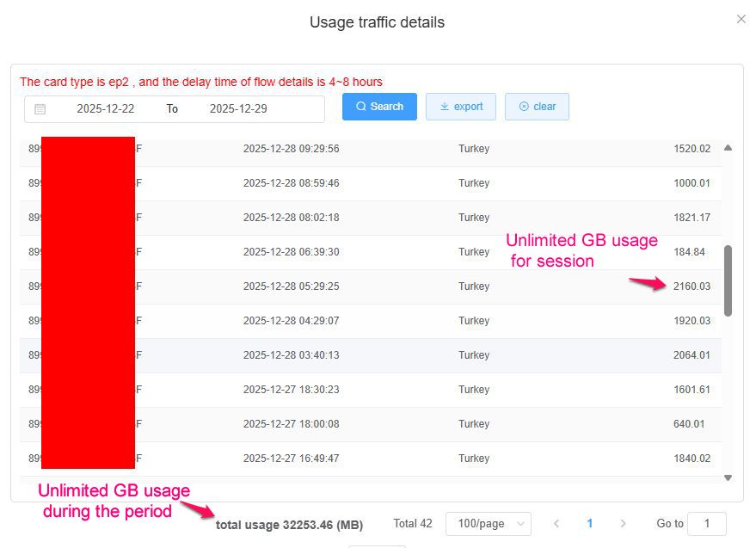Click the left pagination chevron

click(x=556, y=523)
